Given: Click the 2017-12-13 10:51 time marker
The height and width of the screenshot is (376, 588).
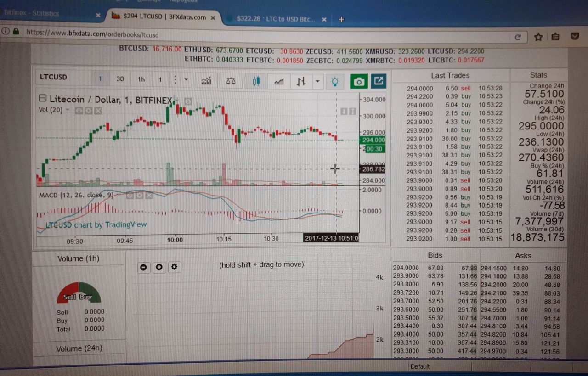Looking at the screenshot, I should point(331,238).
